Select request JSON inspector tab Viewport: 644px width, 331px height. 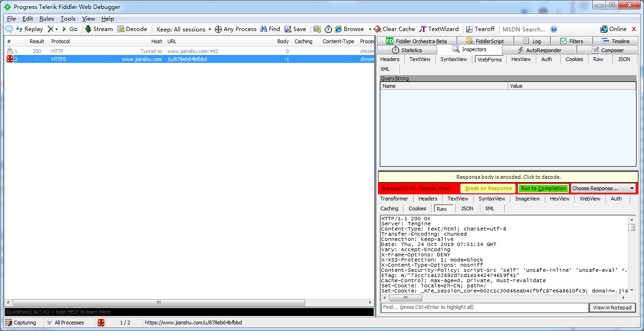click(x=624, y=59)
